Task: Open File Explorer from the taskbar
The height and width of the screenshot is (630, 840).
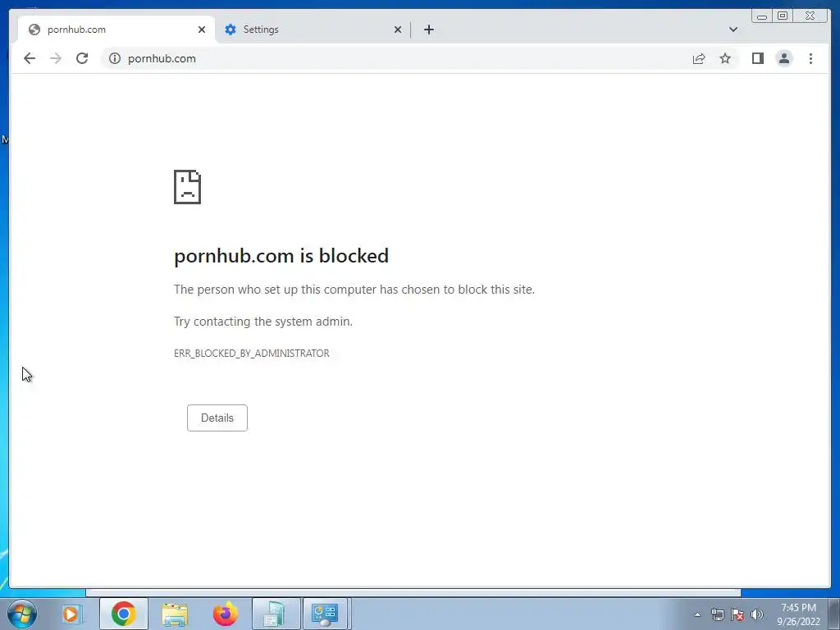Action: [x=175, y=614]
